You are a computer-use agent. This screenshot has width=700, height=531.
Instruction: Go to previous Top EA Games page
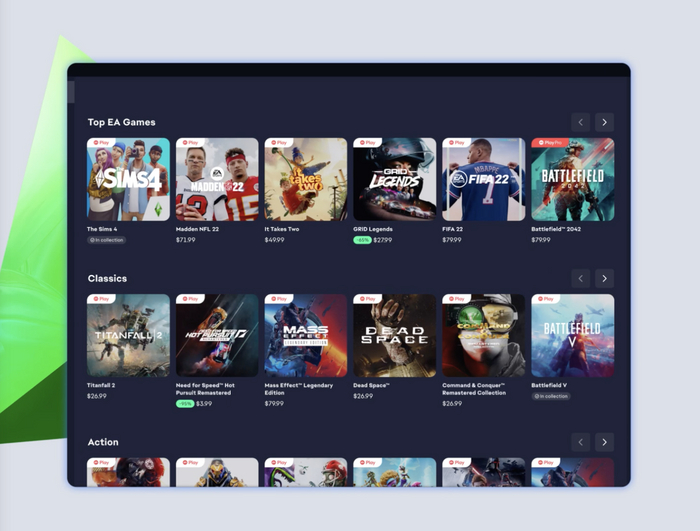(581, 122)
